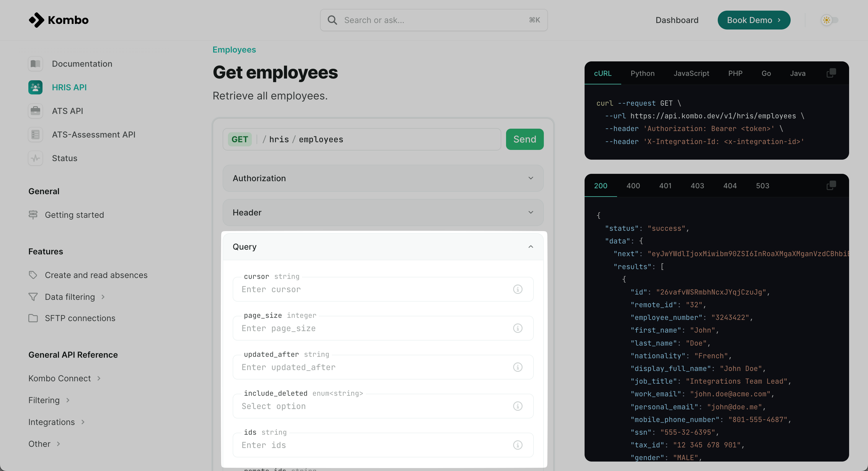Image resolution: width=868 pixels, height=471 pixels.
Task: Switch to the Go code tab
Action: coord(766,73)
